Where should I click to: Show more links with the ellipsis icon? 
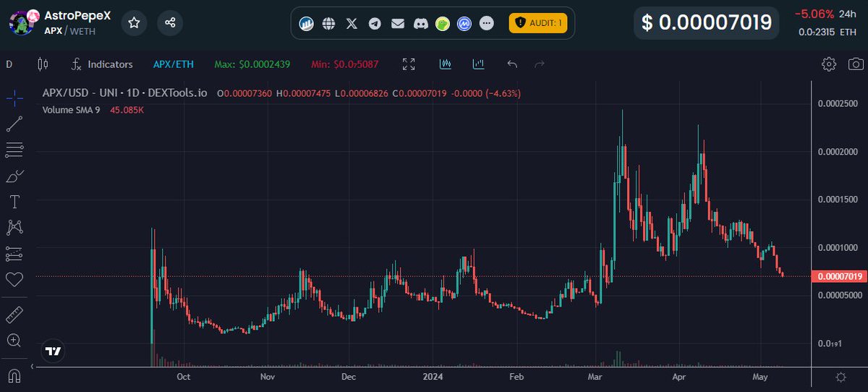point(487,23)
